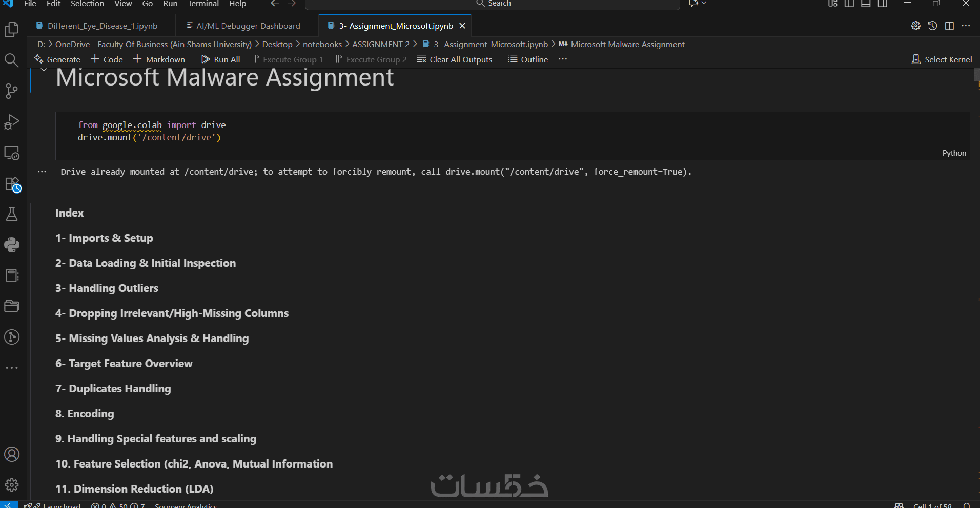Go back using the title bar arrow
Image resolution: width=980 pixels, height=508 pixels.
click(x=275, y=4)
